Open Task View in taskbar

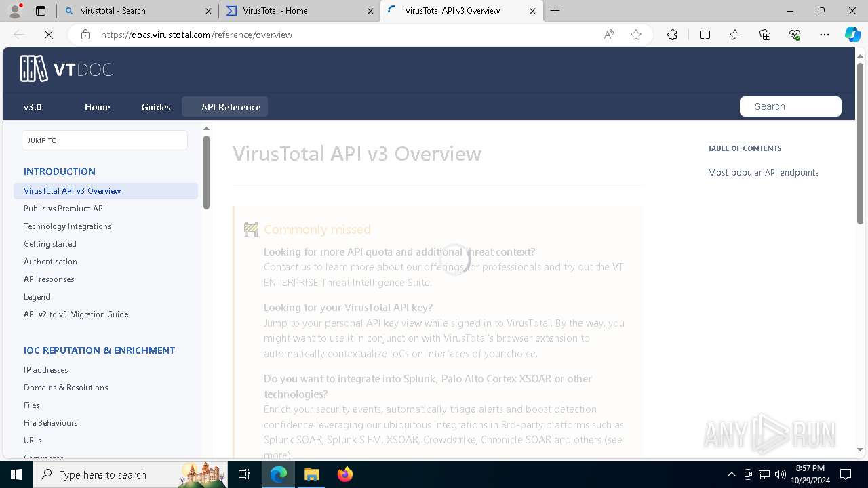244,474
